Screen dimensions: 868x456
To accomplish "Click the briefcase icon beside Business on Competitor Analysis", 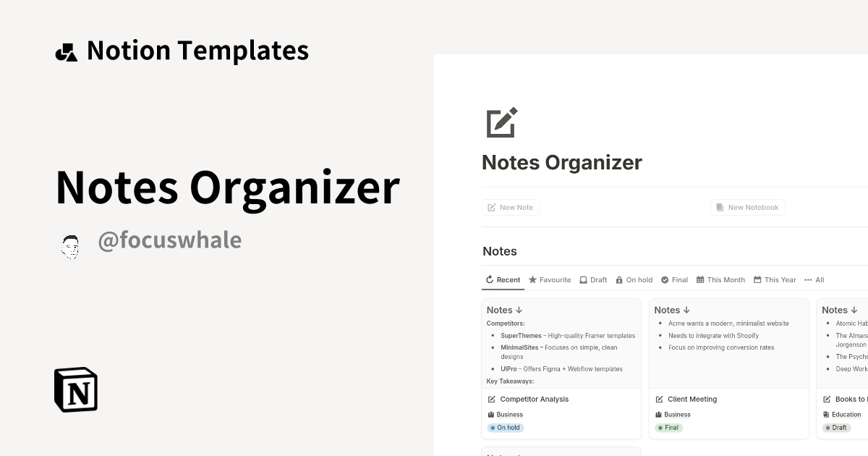I will click(x=492, y=414).
